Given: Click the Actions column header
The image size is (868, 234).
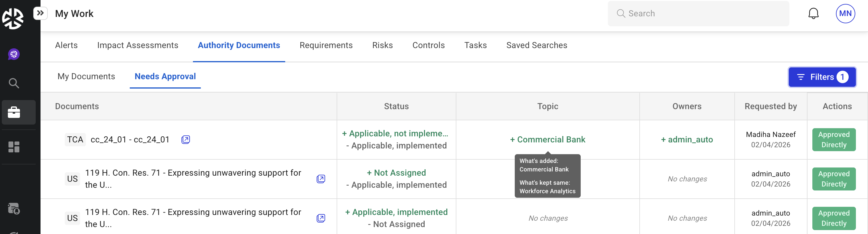Looking at the screenshot, I should pos(837,106).
